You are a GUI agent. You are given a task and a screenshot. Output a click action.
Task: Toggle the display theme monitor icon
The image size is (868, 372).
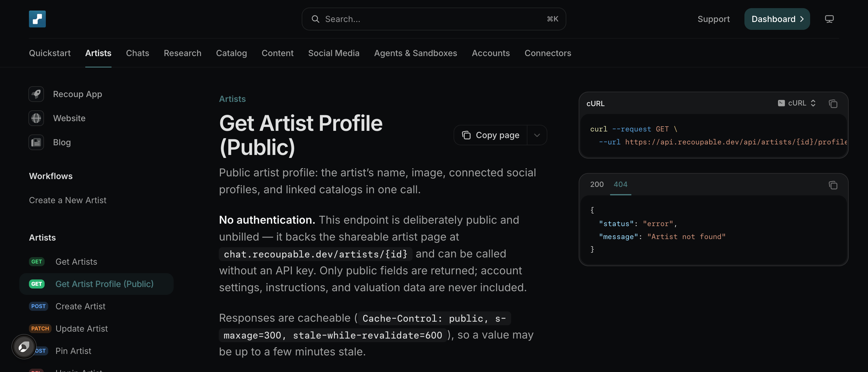(x=829, y=19)
